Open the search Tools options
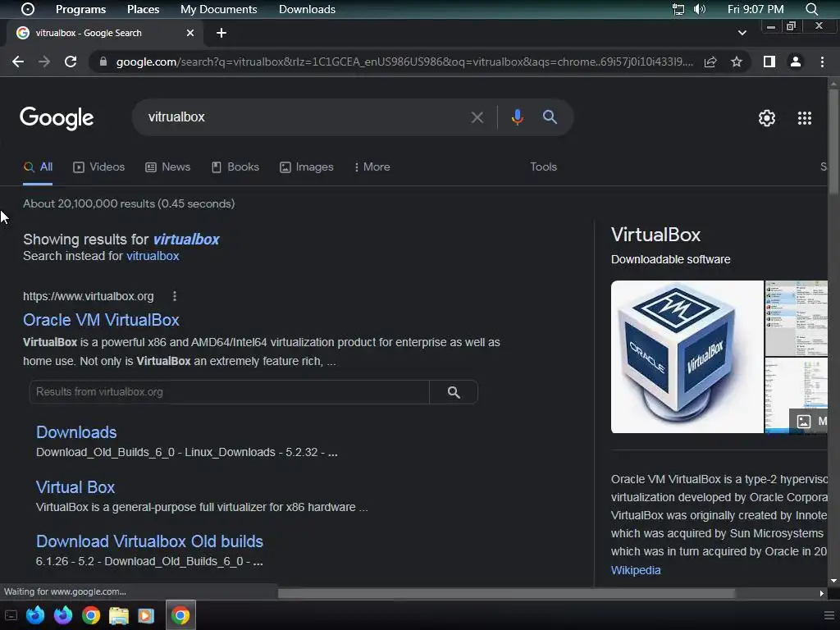Image resolution: width=840 pixels, height=630 pixels. [543, 167]
